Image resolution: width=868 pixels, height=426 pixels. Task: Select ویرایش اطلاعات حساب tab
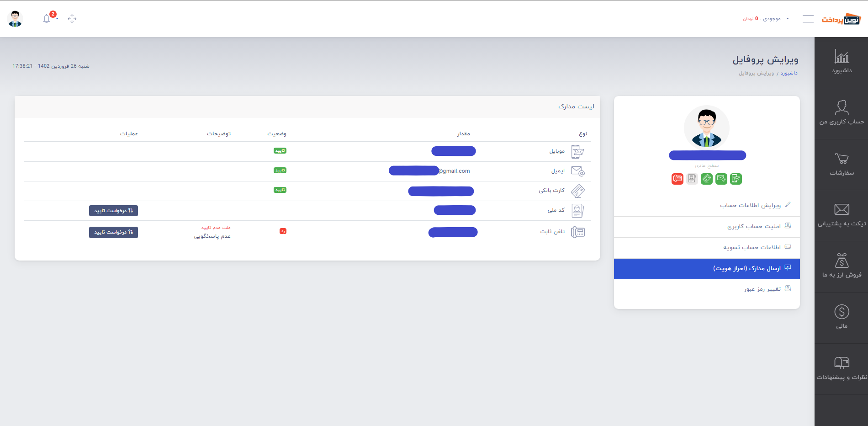click(707, 205)
